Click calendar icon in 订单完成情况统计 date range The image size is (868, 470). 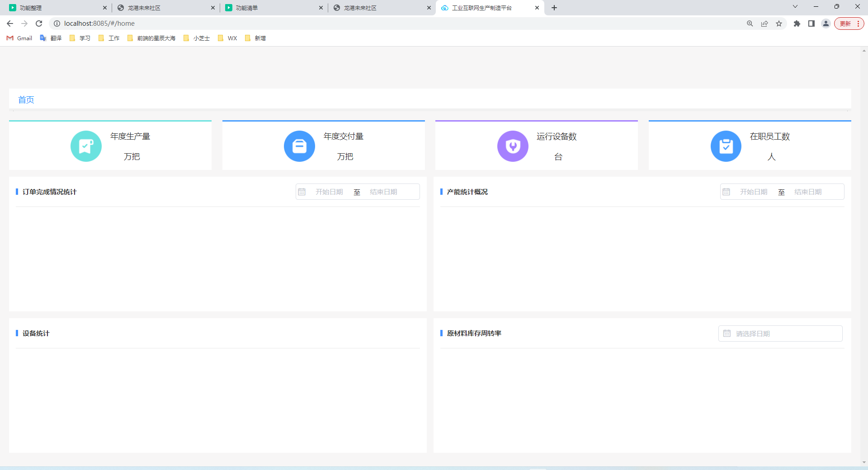(x=302, y=192)
